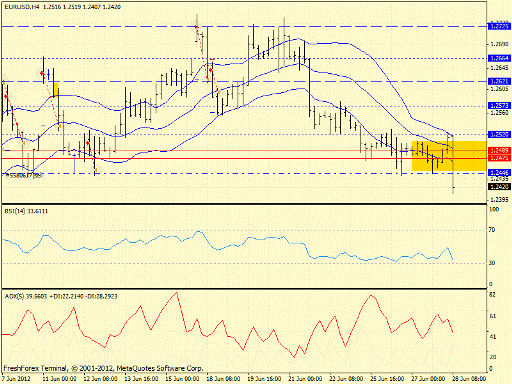Click the ADX scale value 61
The width and height of the screenshot is (512, 384).
[492, 316]
